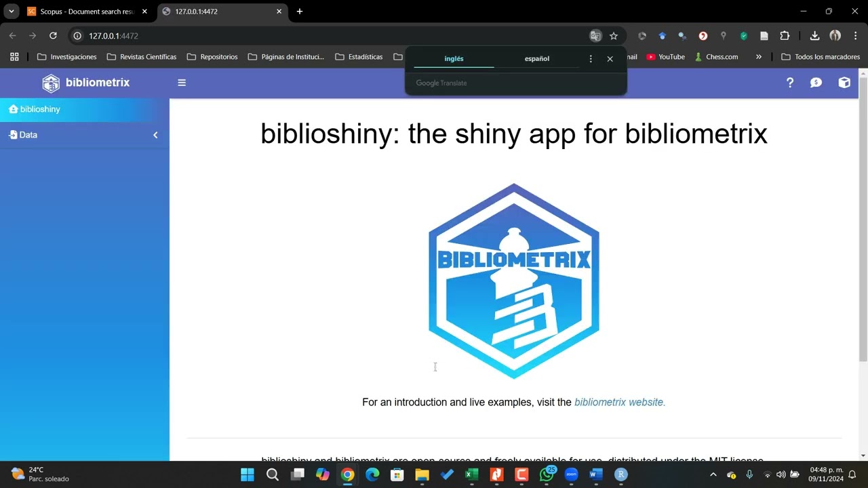Close the 127.0.0.1:4472 browser tab

point(279,12)
